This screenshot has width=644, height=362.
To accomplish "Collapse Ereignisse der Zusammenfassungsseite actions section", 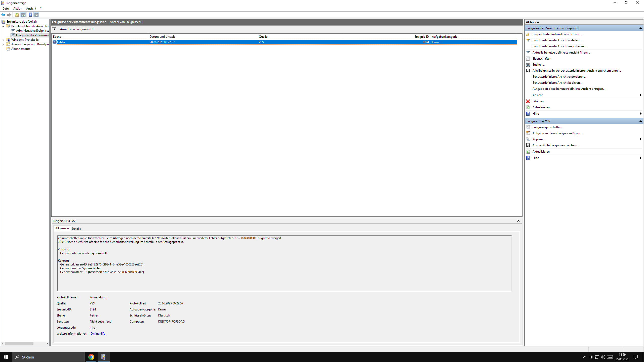I will (640, 28).
